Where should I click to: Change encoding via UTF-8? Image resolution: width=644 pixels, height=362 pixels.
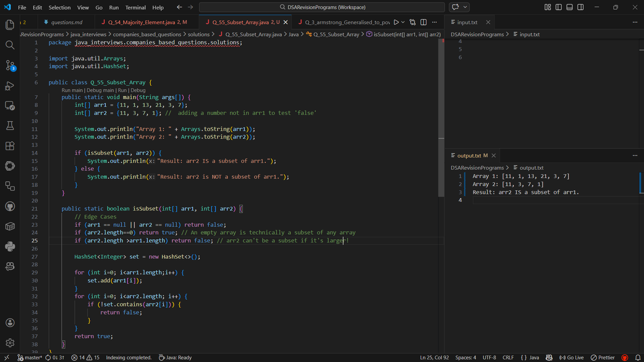pyautogui.click(x=489, y=358)
